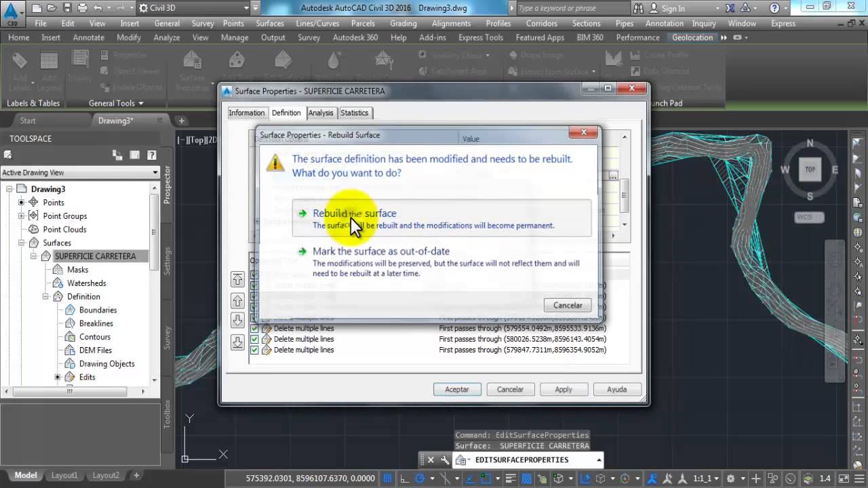The width and height of the screenshot is (868, 488).
Task: Click the command line customize wrench icon
Action: tap(445, 460)
